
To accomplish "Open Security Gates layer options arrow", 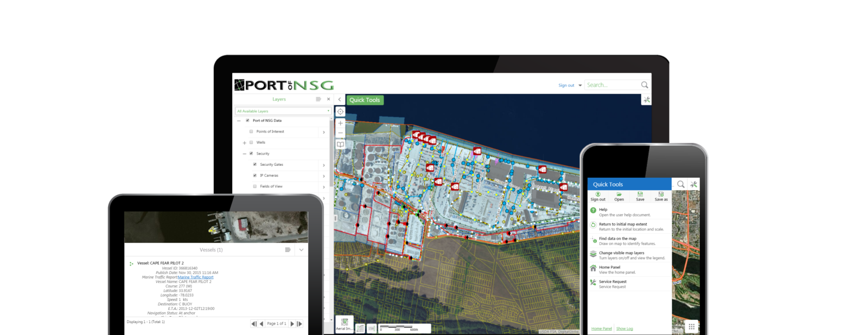I will coord(324,165).
